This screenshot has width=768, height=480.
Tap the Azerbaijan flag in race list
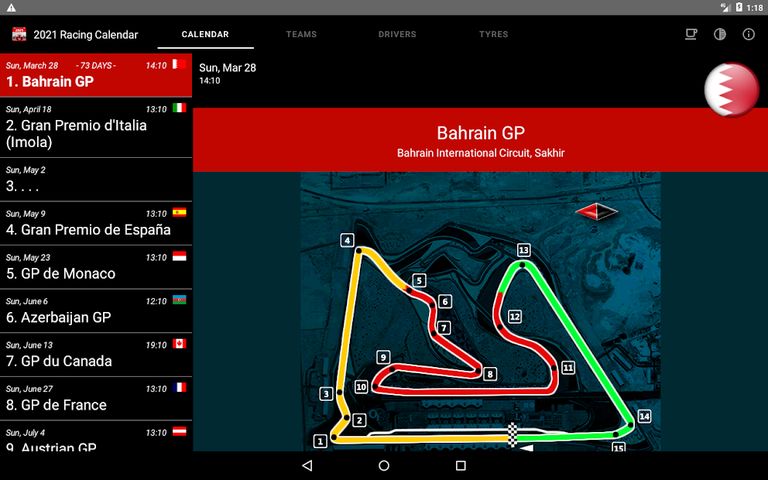click(x=179, y=300)
